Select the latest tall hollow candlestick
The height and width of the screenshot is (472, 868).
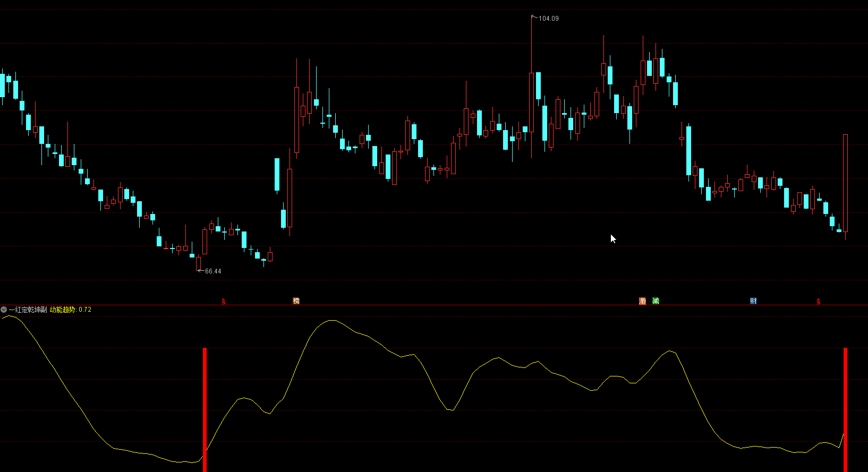coord(845,183)
